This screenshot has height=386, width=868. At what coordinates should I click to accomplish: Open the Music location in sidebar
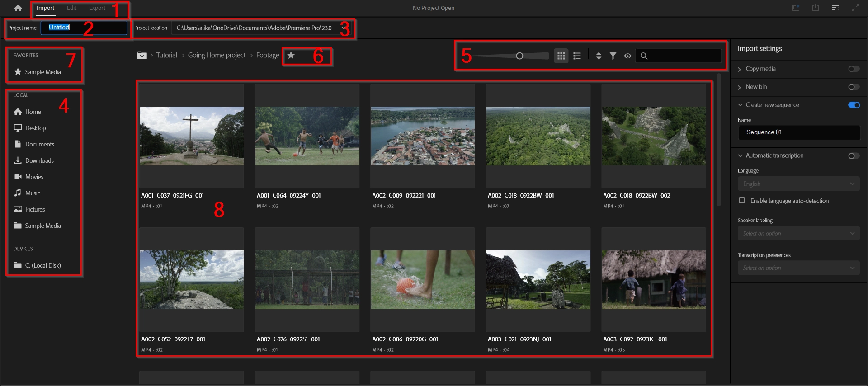(x=27, y=193)
